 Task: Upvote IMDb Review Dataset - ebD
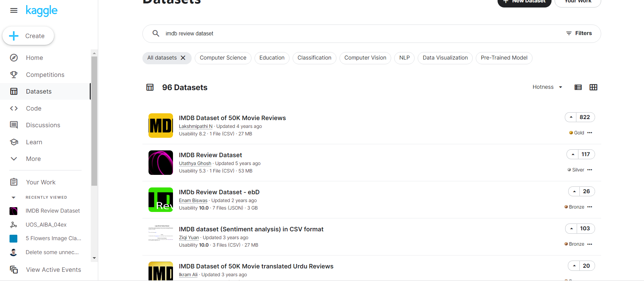coord(574,191)
